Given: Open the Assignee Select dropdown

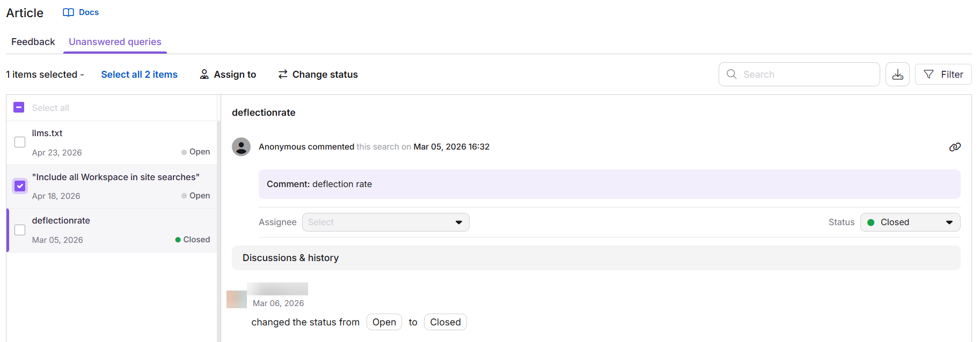Looking at the screenshot, I should click(x=385, y=222).
